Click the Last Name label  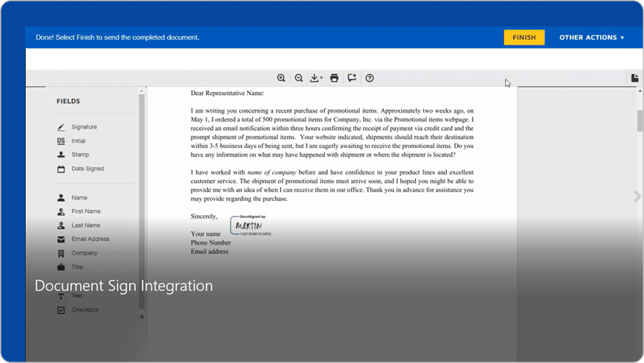(x=86, y=225)
